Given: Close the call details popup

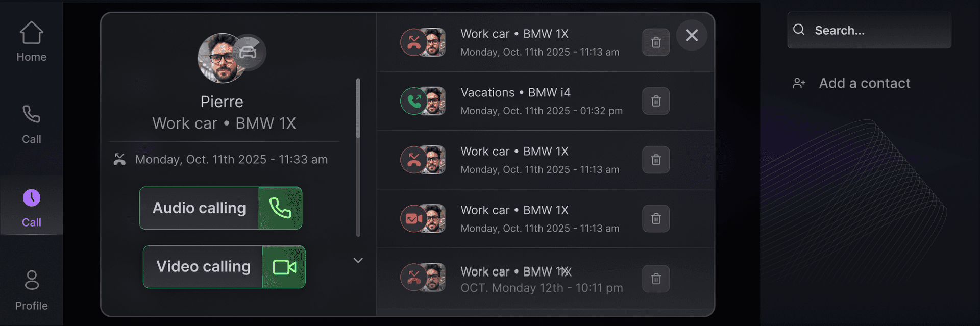Looking at the screenshot, I should [x=692, y=35].
